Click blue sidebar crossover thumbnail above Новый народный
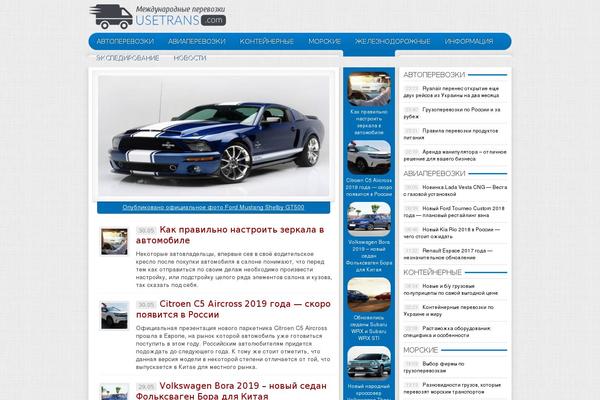The width and height of the screenshot is (600, 400). coord(369,363)
